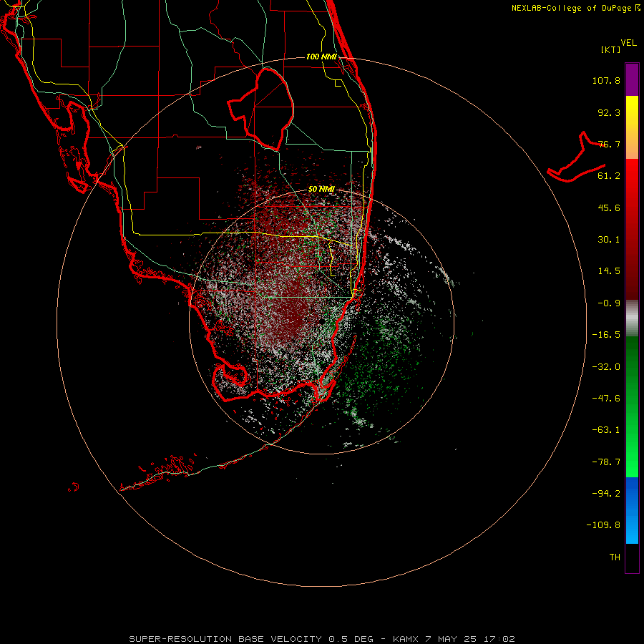Click the Grand Bahama island outline

pos(577,157)
